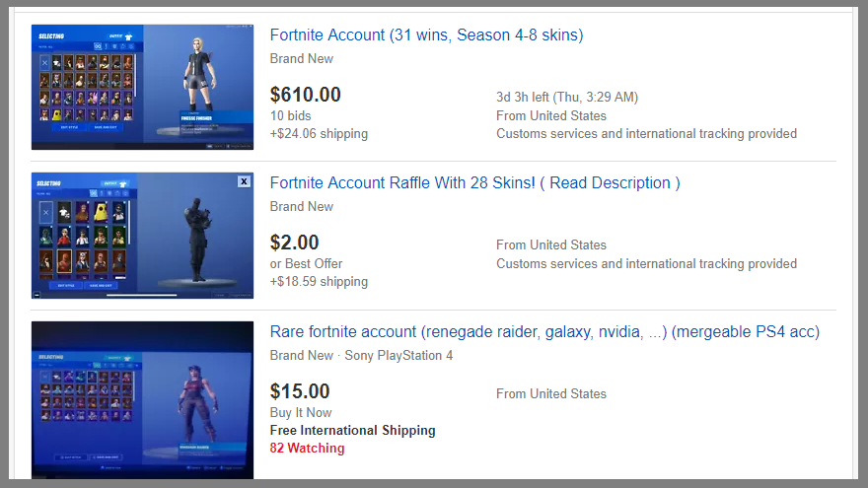Click the Save and Exit button in first thumbnail
868x488 pixels.
point(106,127)
